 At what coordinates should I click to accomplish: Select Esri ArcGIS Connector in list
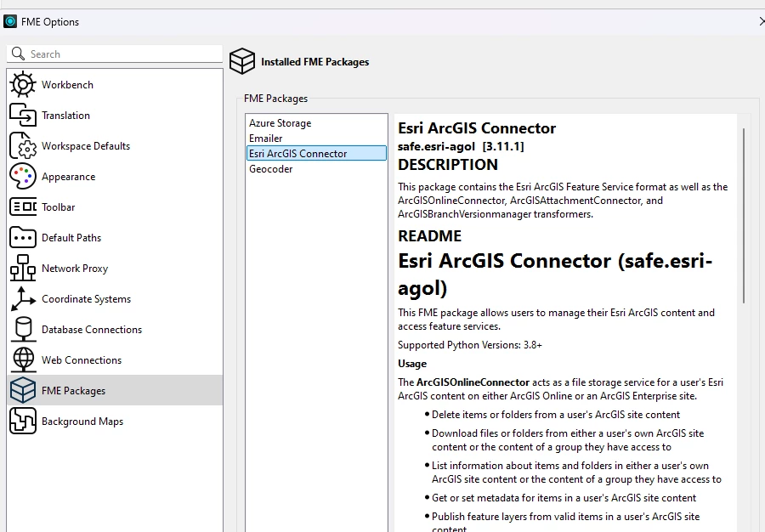click(x=316, y=153)
